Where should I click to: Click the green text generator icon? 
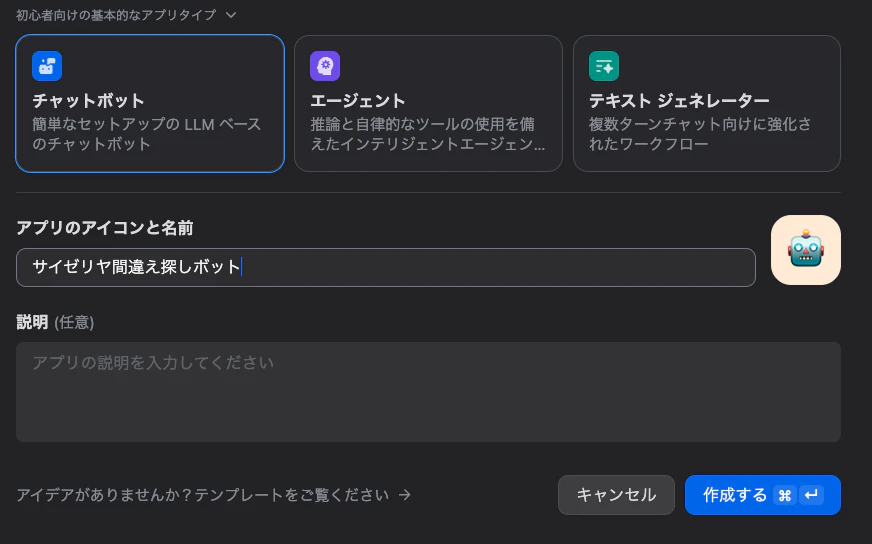(x=604, y=66)
